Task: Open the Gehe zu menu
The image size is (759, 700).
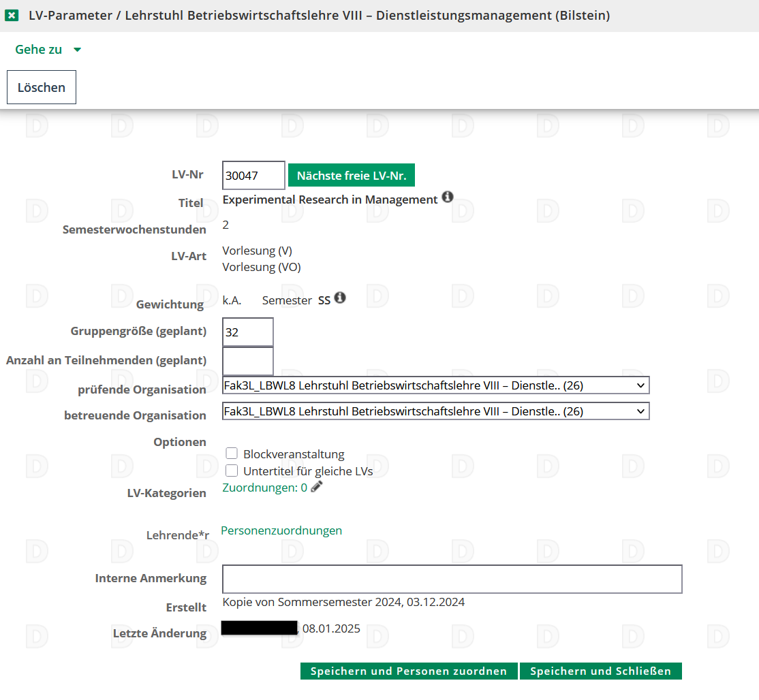Action: coord(39,50)
